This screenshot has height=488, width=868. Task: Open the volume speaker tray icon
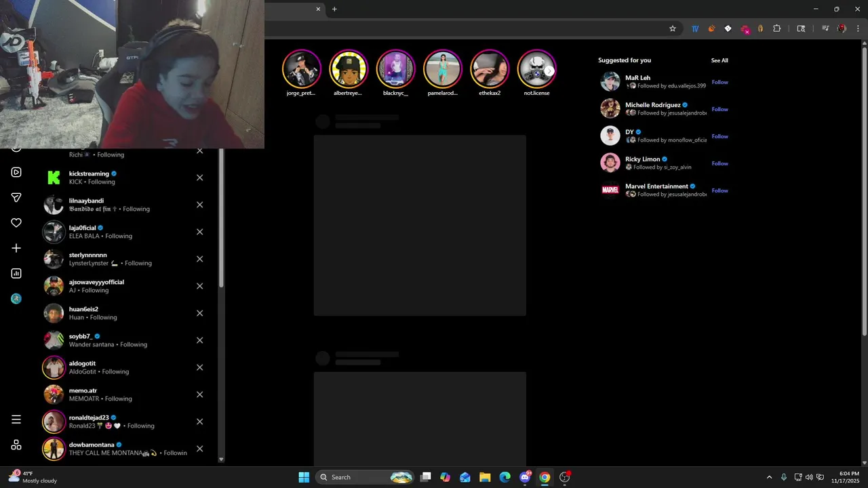pos(809,477)
